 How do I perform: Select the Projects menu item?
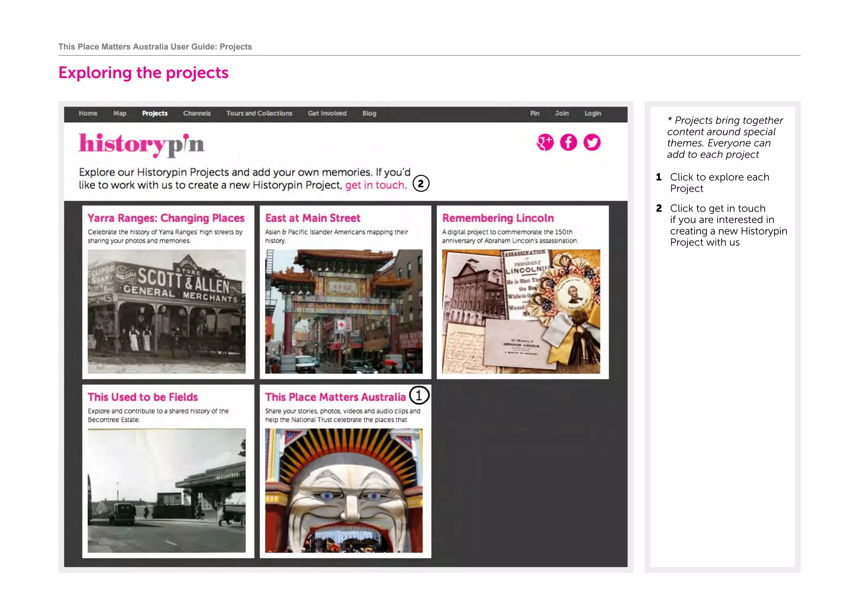[155, 114]
